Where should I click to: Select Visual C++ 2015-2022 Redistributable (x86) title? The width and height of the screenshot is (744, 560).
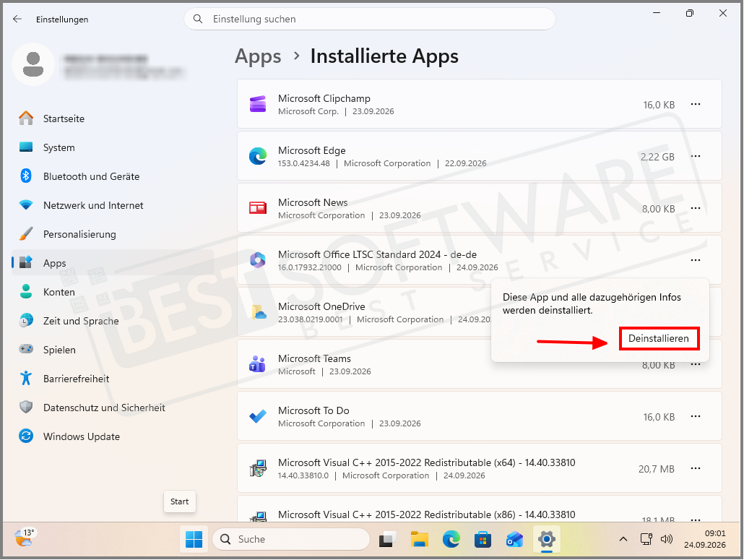click(x=427, y=514)
